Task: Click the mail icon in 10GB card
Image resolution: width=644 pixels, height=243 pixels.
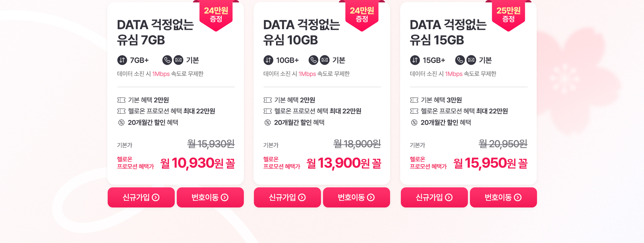Action: click(325, 60)
